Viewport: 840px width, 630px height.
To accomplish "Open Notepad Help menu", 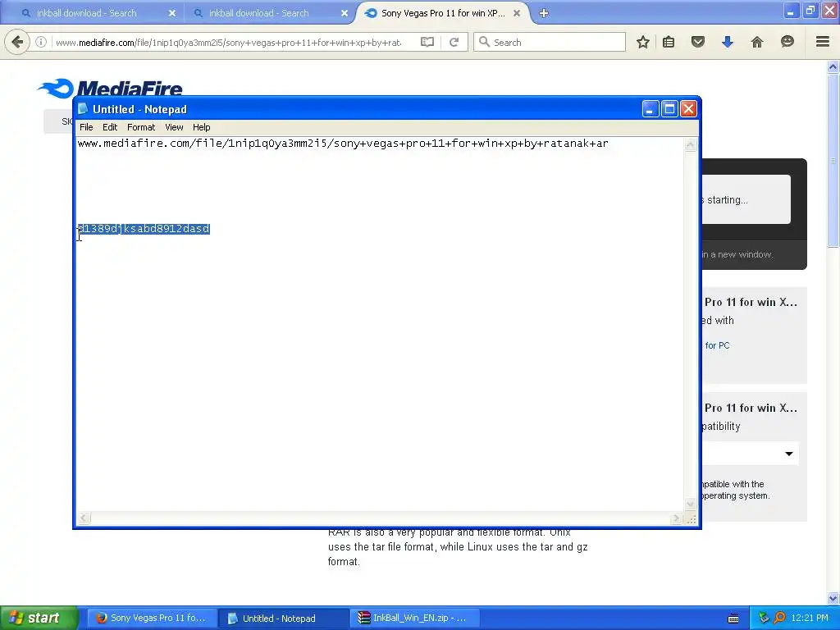I will tap(202, 127).
